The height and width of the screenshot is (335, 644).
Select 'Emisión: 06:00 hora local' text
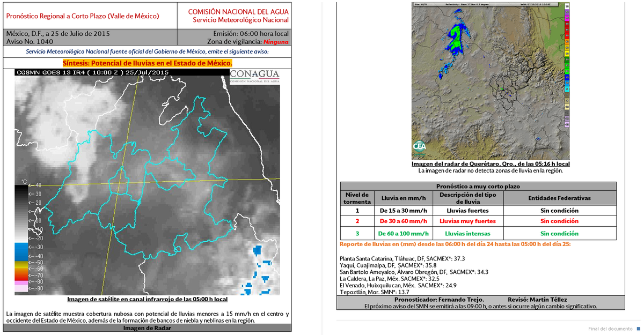coord(251,33)
